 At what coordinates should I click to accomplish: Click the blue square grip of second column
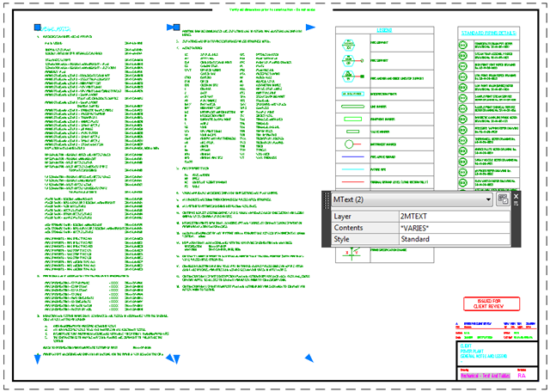[175, 28]
